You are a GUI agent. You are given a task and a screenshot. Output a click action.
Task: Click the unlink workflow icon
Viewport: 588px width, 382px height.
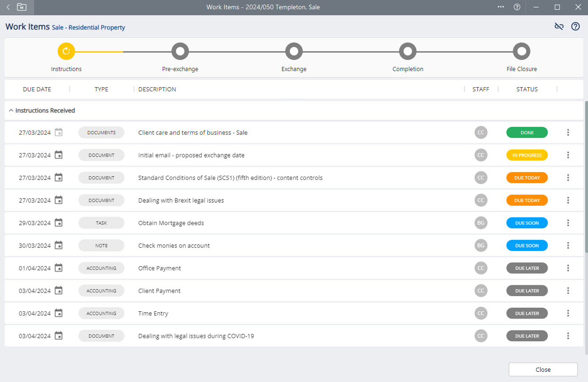coord(559,26)
